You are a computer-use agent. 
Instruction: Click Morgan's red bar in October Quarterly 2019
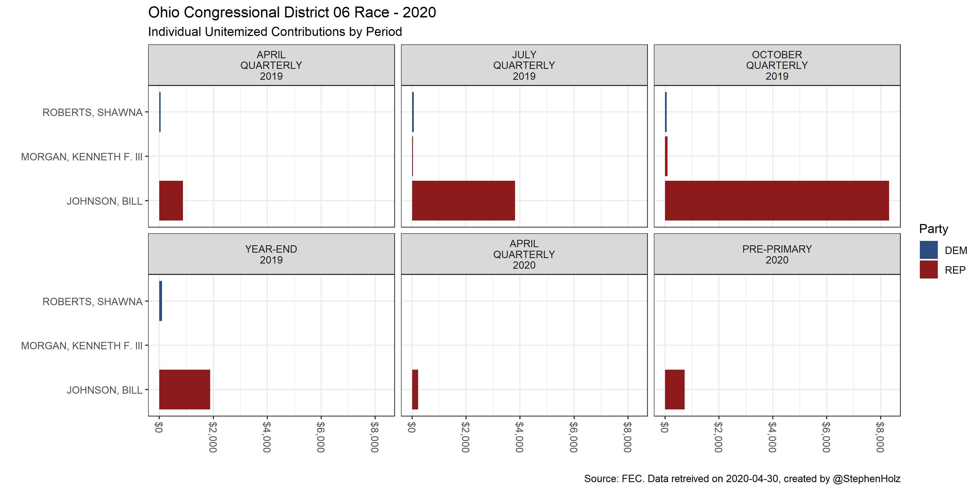coord(666,156)
